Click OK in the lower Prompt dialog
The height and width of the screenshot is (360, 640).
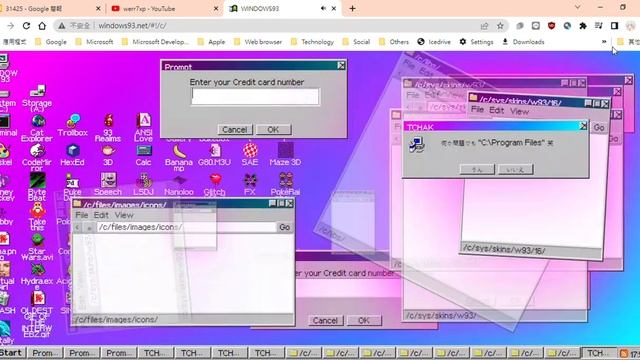tap(364, 320)
